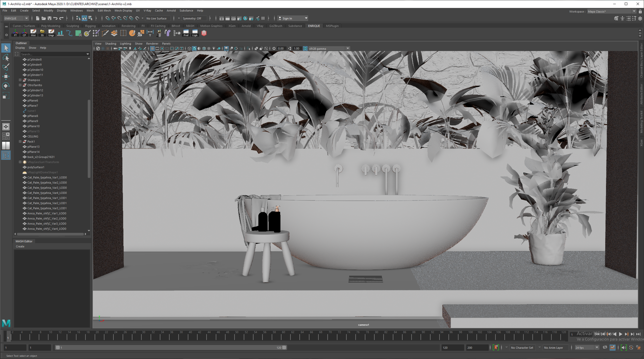Screen dimensions: 644x359
Task: Toggle the gamma correction ON button
Action: [305, 48]
